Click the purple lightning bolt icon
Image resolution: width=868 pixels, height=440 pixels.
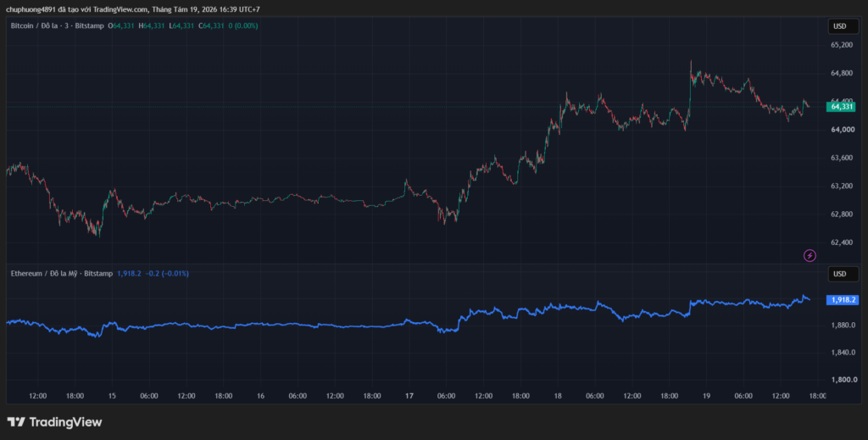coord(810,255)
